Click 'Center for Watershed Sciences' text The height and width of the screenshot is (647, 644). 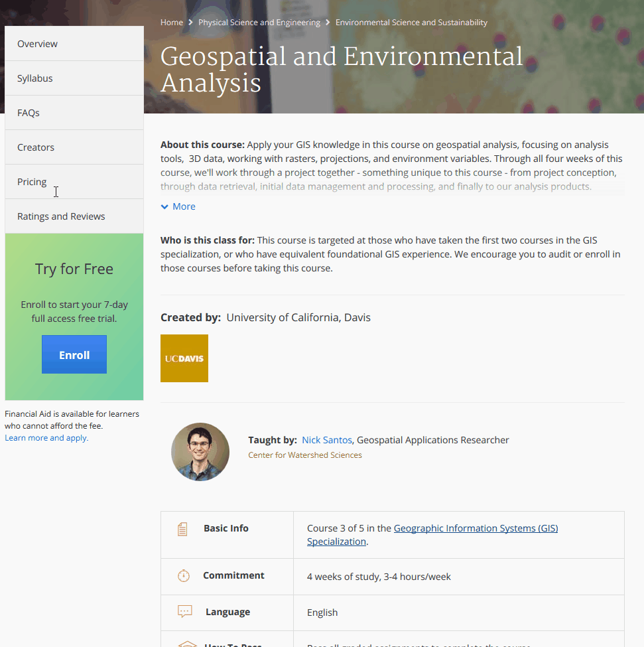click(305, 455)
